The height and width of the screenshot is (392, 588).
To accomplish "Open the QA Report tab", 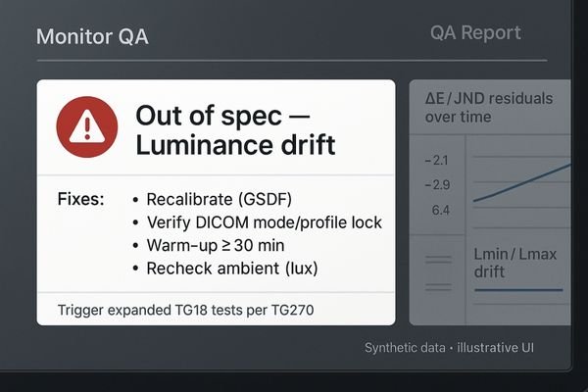I will click(475, 33).
